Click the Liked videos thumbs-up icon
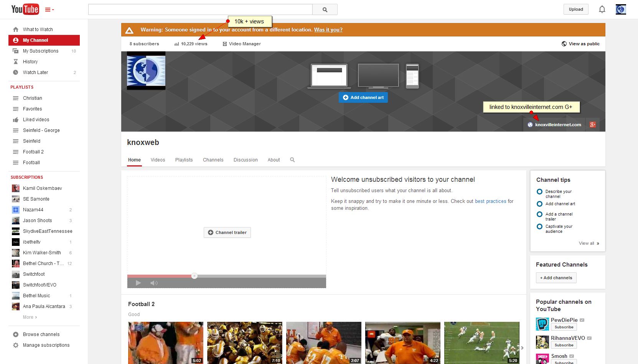Screen dimensions: 638x364 (x=16, y=120)
